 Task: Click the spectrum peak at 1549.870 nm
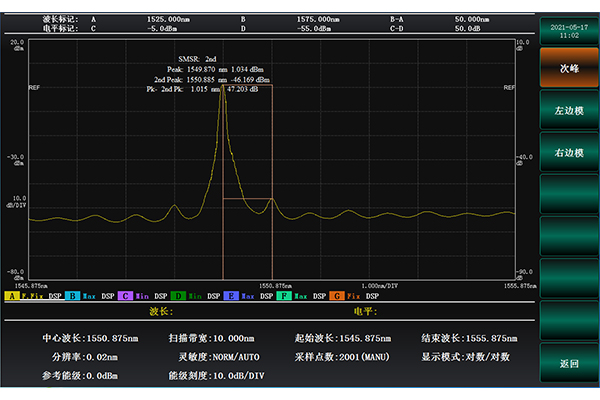pyautogui.click(x=222, y=88)
